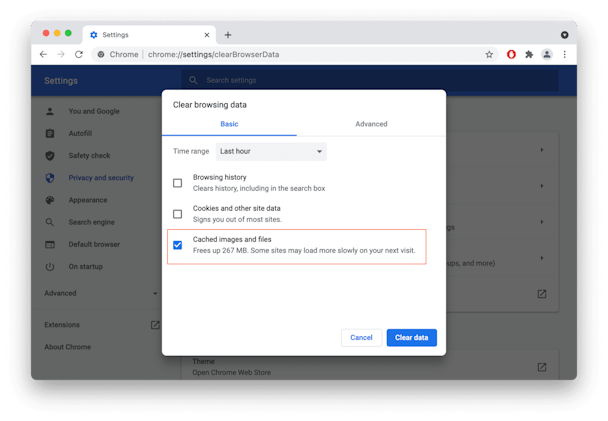Uncheck Cached images and files
608x421 pixels.
click(178, 245)
